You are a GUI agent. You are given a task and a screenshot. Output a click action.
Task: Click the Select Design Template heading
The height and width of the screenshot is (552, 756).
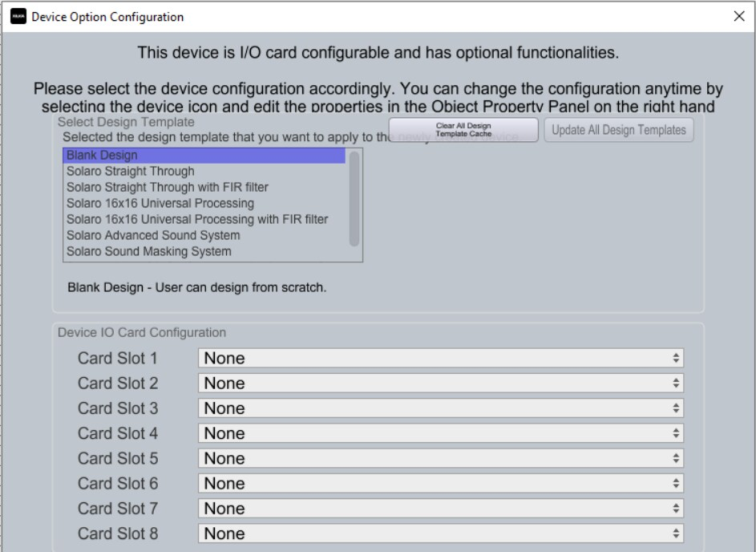(x=126, y=122)
